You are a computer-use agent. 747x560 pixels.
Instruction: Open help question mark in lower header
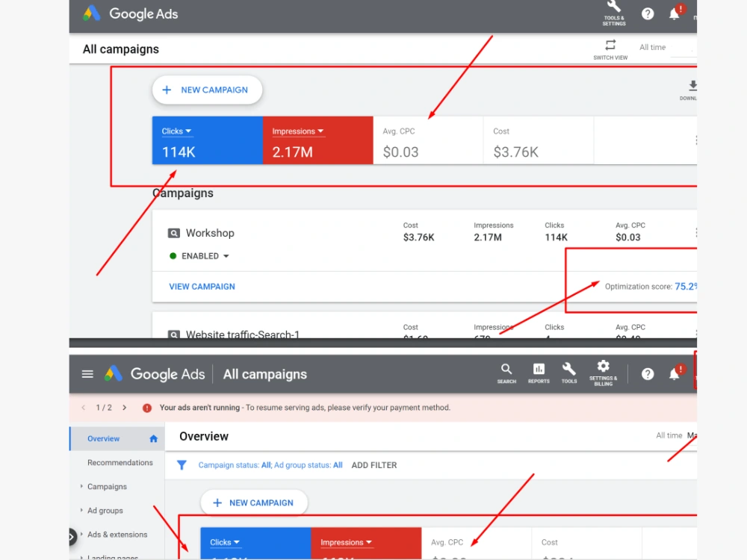click(x=648, y=374)
